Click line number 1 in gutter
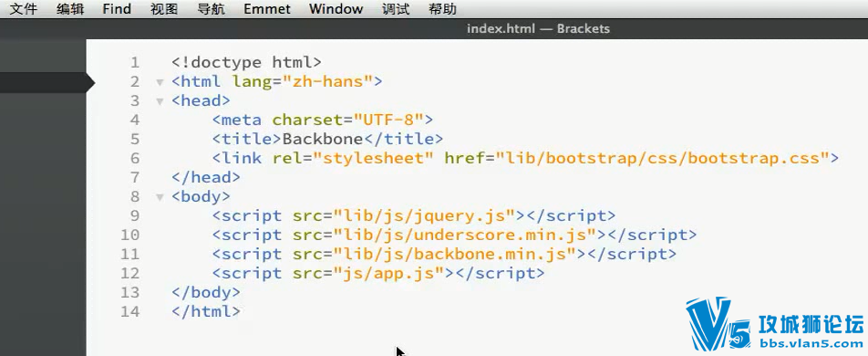Image resolution: width=868 pixels, height=356 pixels. click(x=135, y=63)
